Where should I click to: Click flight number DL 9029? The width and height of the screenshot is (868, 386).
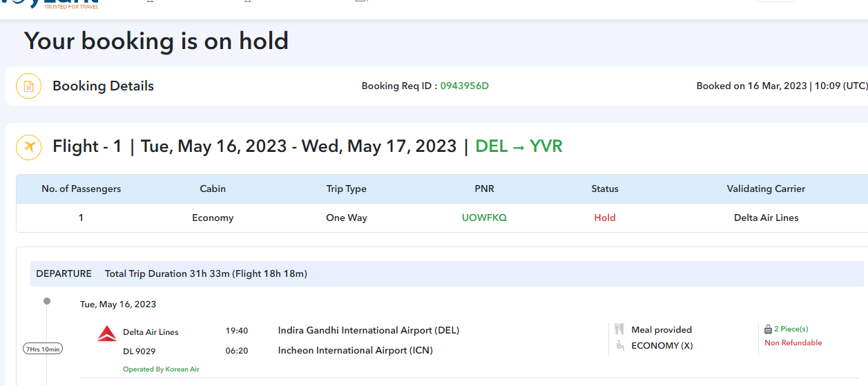140,351
